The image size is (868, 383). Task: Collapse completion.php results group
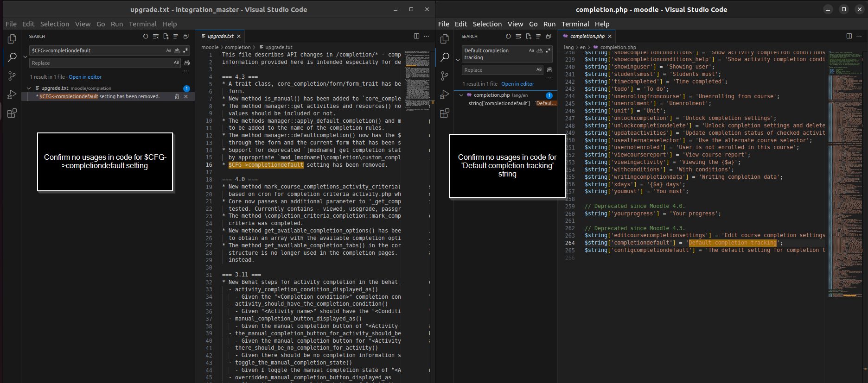(461, 95)
